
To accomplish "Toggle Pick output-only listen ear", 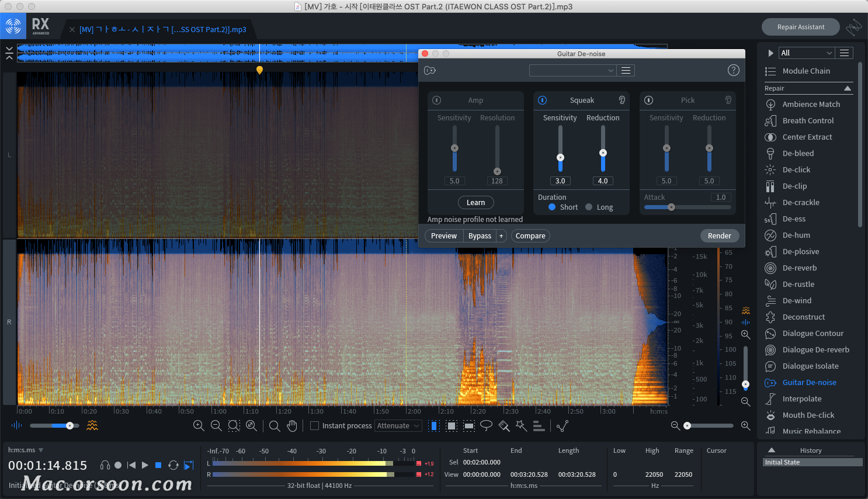I will click(x=728, y=100).
